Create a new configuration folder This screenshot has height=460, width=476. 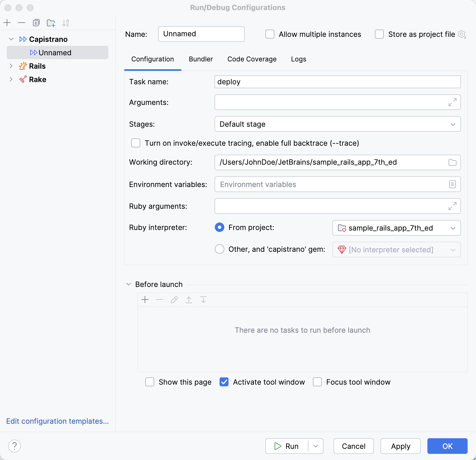click(51, 23)
